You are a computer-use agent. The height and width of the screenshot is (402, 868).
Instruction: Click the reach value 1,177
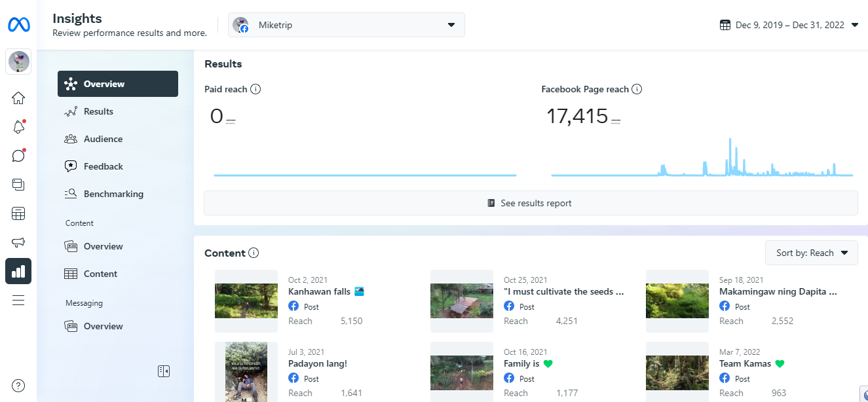(x=567, y=393)
